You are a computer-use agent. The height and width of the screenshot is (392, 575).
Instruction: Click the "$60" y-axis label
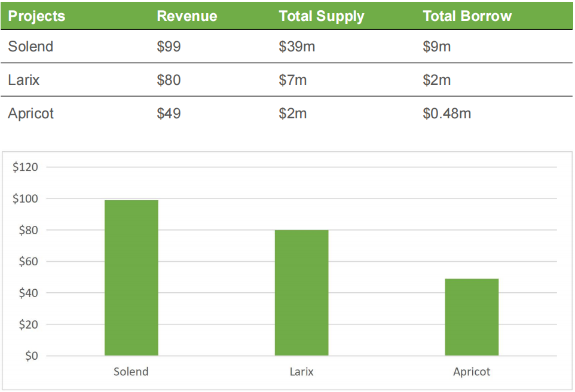pyautogui.click(x=28, y=262)
